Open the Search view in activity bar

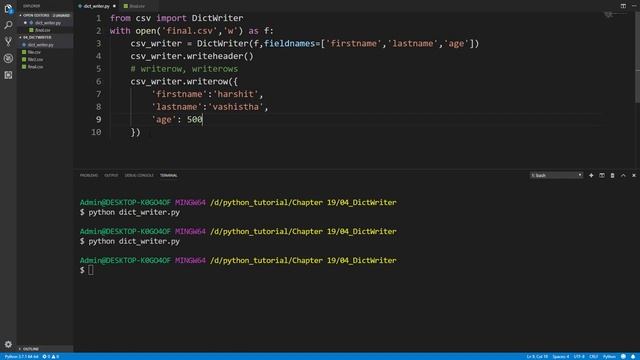point(8,25)
